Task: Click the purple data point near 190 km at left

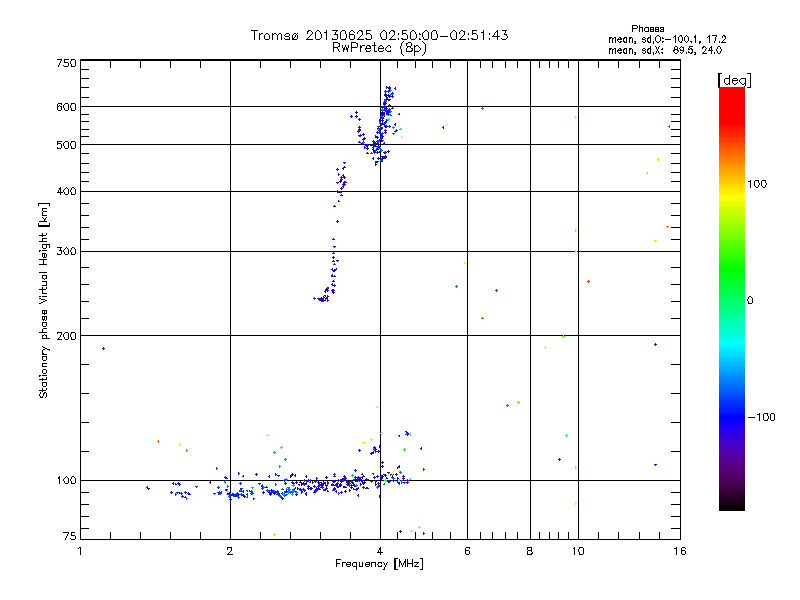Action: tap(104, 348)
